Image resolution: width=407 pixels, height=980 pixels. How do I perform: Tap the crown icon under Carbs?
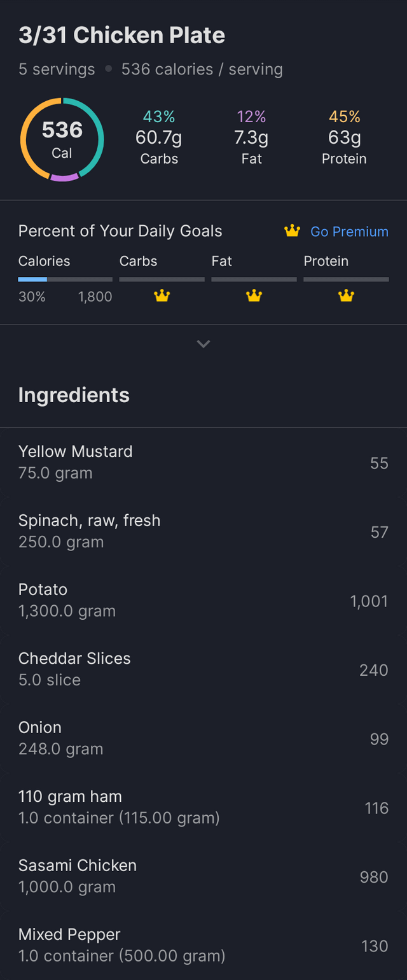coord(162,296)
